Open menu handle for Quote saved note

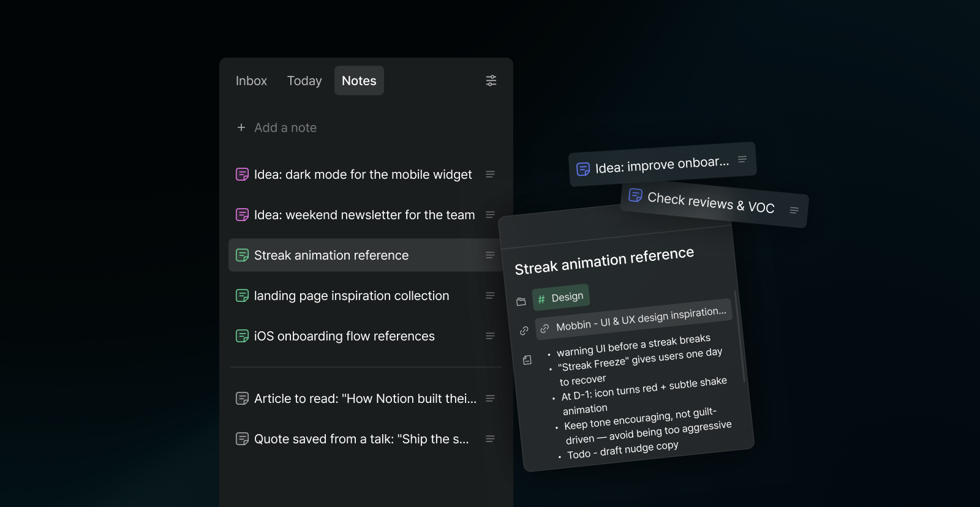[x=490, y=439]
